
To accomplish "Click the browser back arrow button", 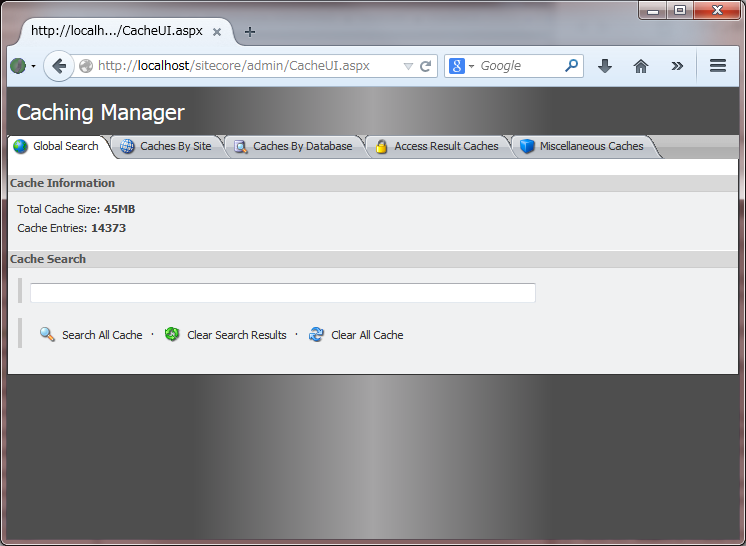I will pos(59,66).
